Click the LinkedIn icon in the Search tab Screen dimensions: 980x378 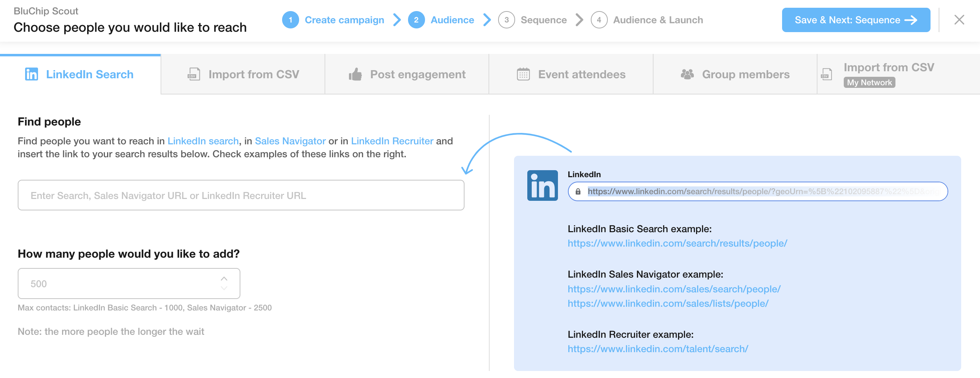[31, 74]
